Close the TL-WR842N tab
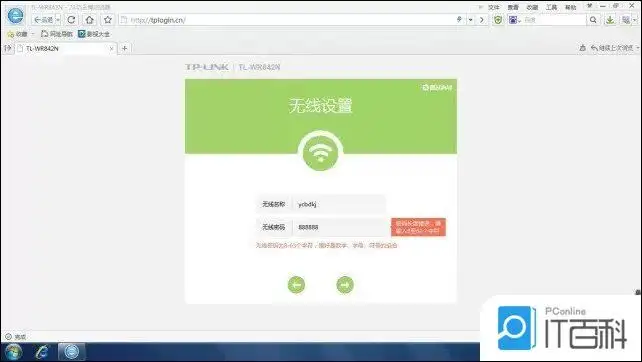642x362 pixels. pos(111,48)
